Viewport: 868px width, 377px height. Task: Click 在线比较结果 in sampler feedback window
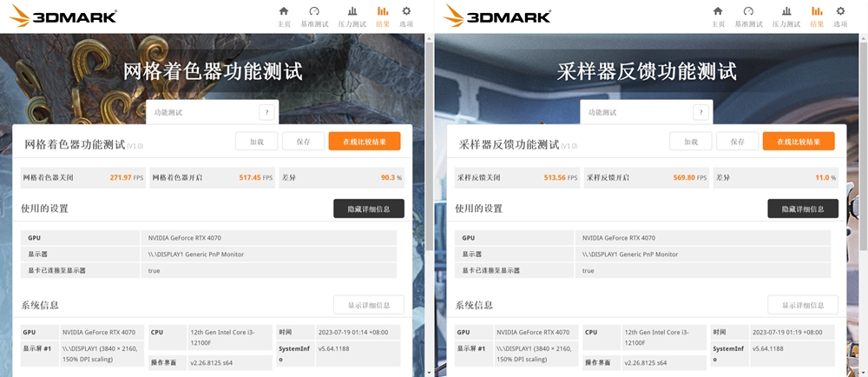pyautogui.click(x=799, y=142)
